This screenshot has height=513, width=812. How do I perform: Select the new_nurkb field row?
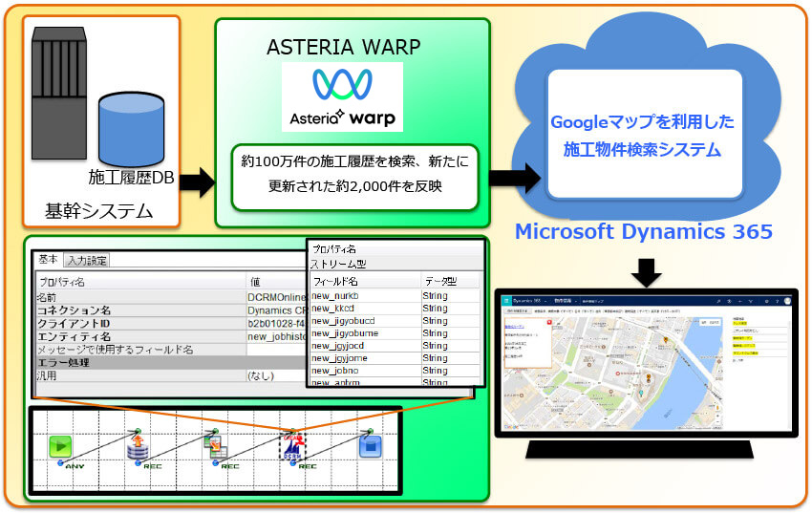click(x=395, y=295)
